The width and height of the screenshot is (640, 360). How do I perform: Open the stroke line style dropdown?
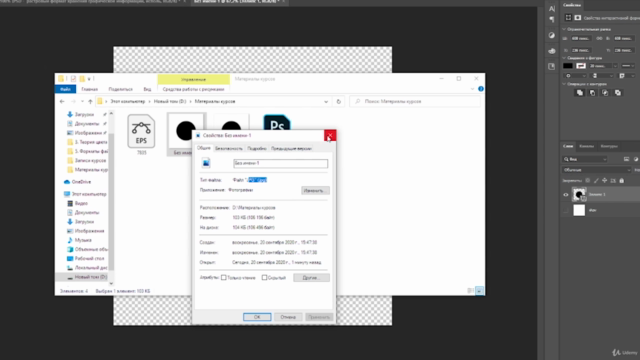point(627,66)
